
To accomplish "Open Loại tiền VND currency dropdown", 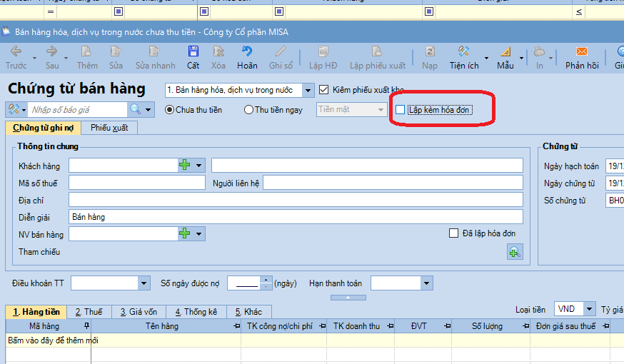I will point(589,309).
